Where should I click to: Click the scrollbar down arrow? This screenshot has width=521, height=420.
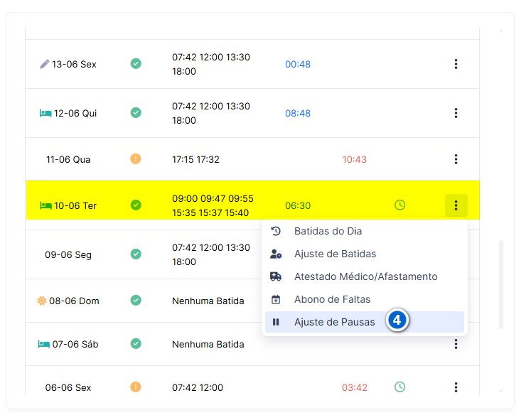(500, 391)
